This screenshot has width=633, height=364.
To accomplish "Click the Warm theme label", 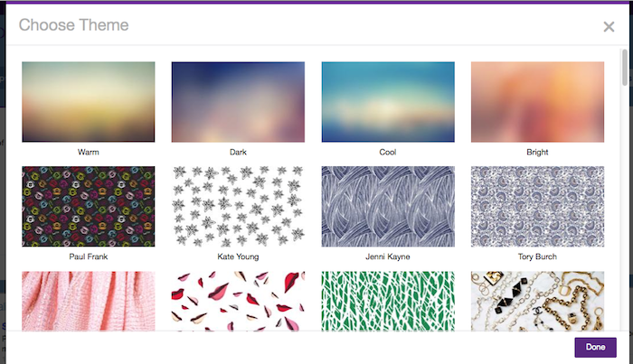I will click(x=89, y=152).
